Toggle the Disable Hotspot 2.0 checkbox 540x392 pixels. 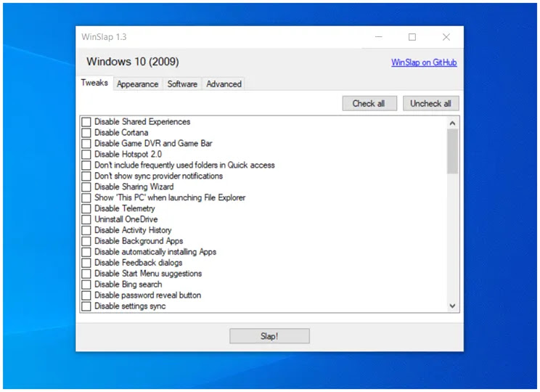click(86, 155)
